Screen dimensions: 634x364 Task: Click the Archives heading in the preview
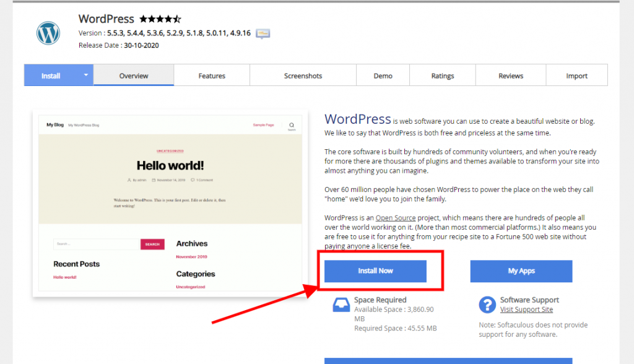(x=192, y=243)
